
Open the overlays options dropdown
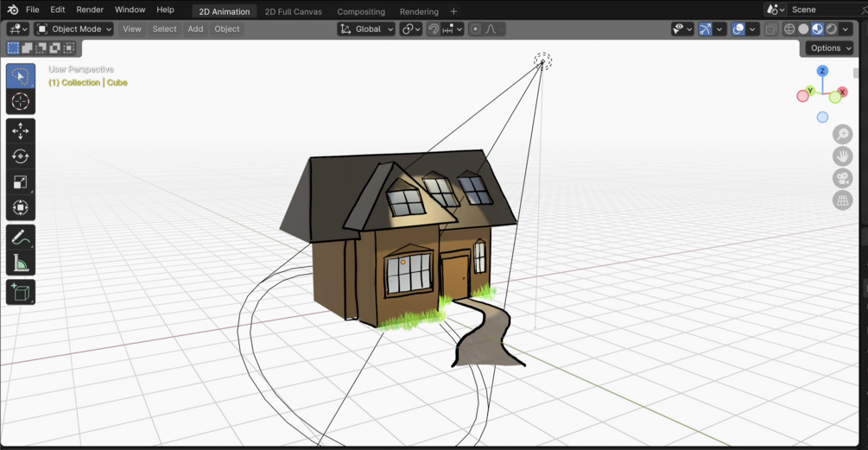tap(751, 29)
